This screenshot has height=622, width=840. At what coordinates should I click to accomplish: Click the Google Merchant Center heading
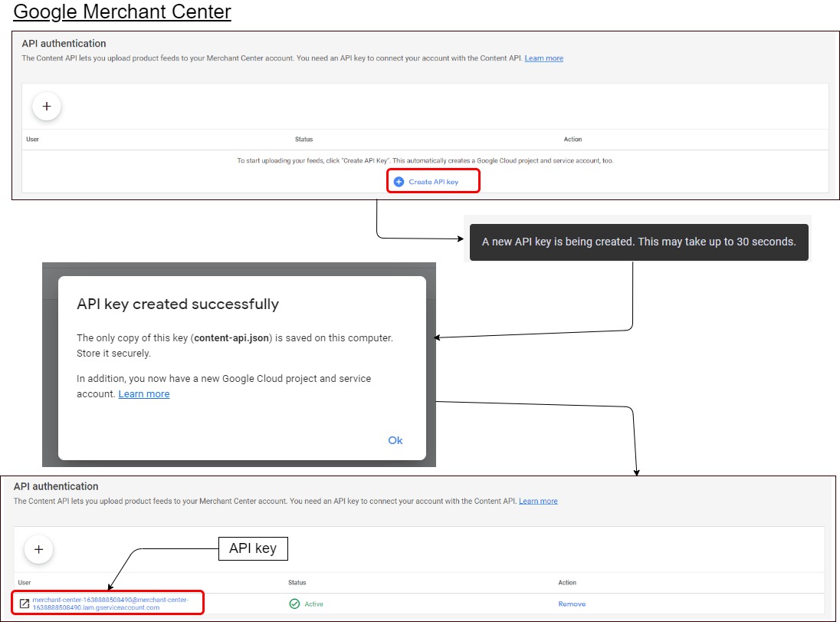click(x=123, y=12)
